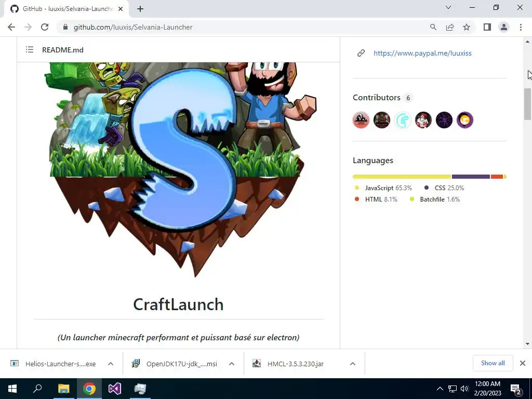532x399 pixels.
Task: Open the notification center icon
Action: tap(516, 389)
